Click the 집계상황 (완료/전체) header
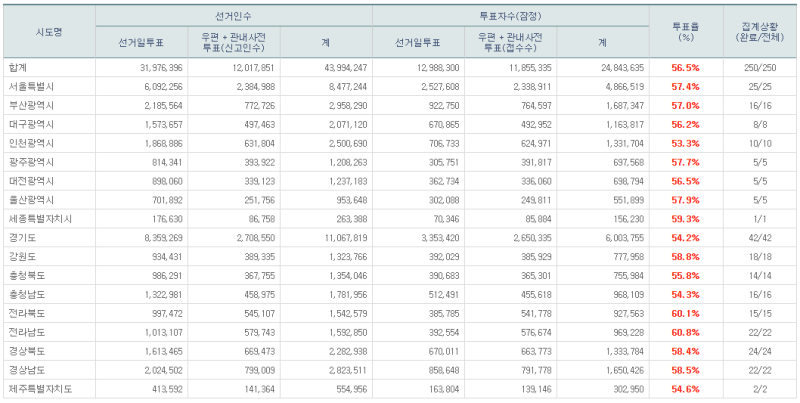Image resolution: width=800 pixels, height=403 pixels. [760, 32]
